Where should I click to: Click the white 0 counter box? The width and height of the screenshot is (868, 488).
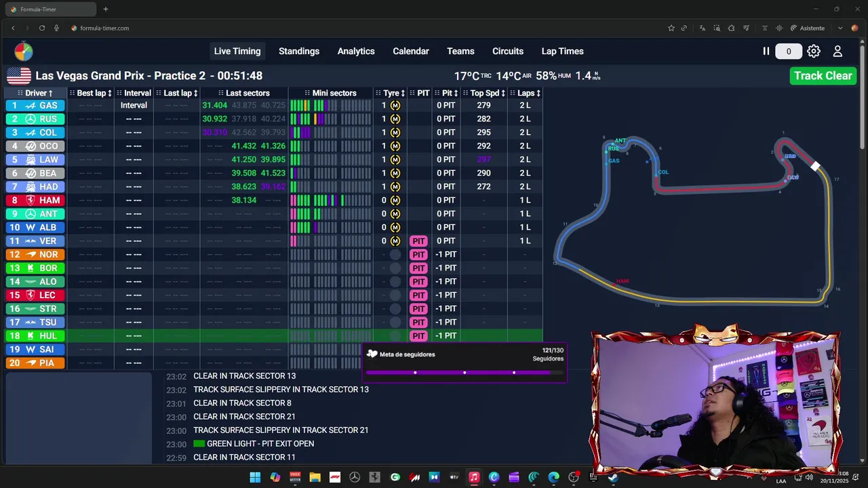coord(788,52)
